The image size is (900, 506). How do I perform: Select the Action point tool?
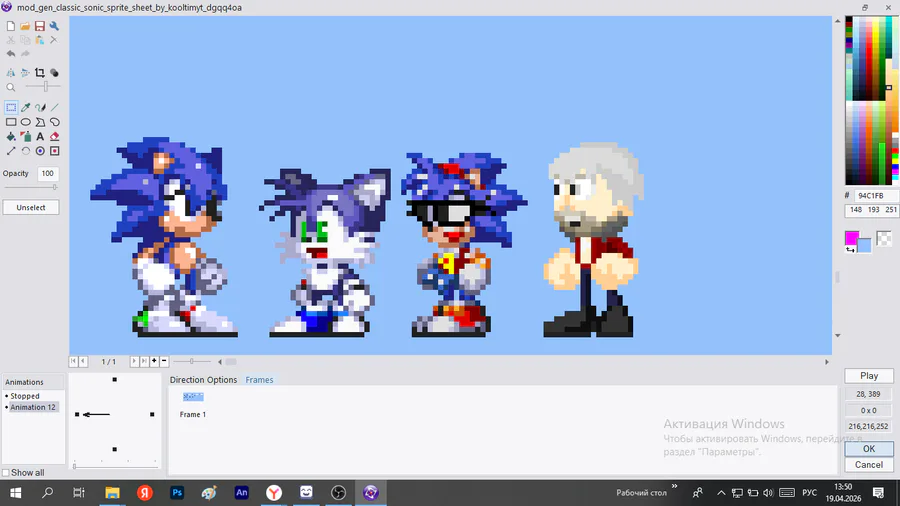tap(55, 151)
